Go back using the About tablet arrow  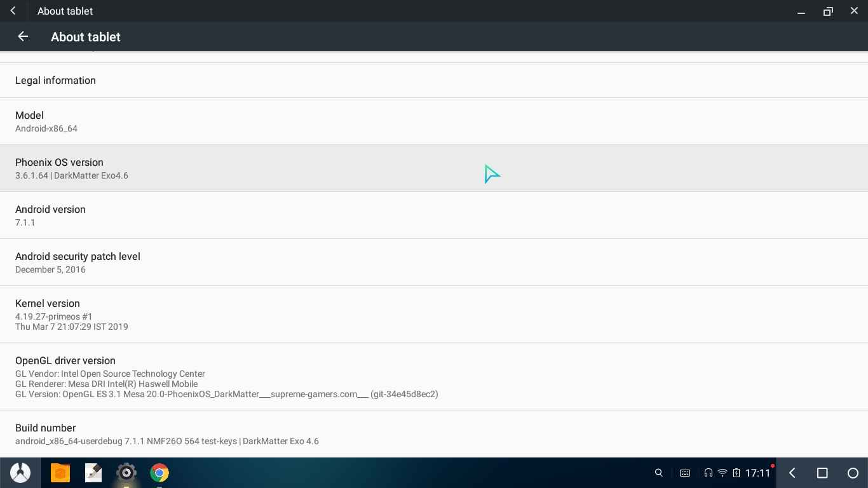pyautogui.click(x=23, y=37)
